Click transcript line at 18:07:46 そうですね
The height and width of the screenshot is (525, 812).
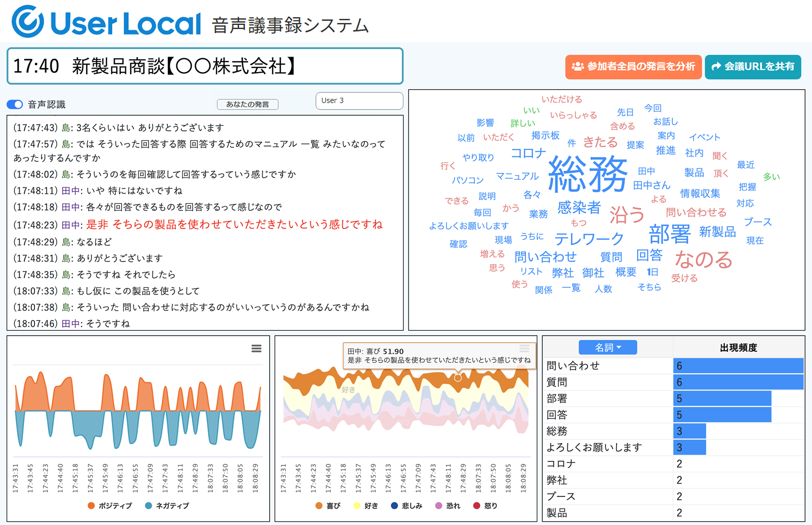click(72, 324)
